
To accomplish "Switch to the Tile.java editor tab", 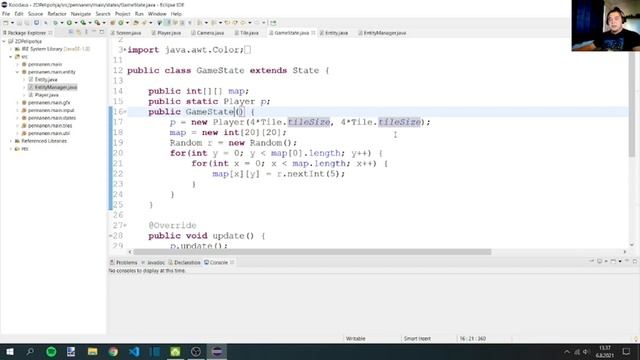I will point(247,33).
